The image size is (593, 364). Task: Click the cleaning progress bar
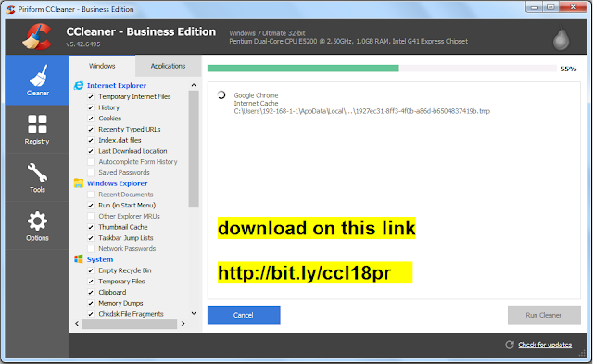pyautogui.click(x=382, y=69)
